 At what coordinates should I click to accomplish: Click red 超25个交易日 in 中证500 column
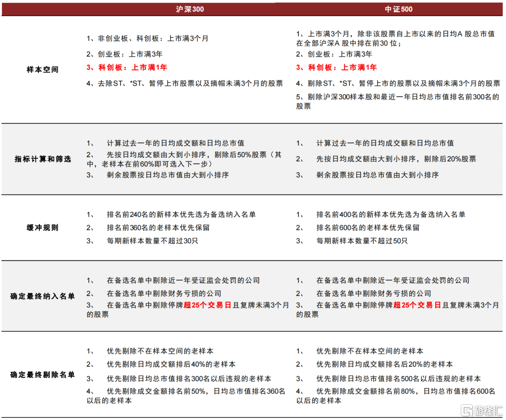(417, 305)
